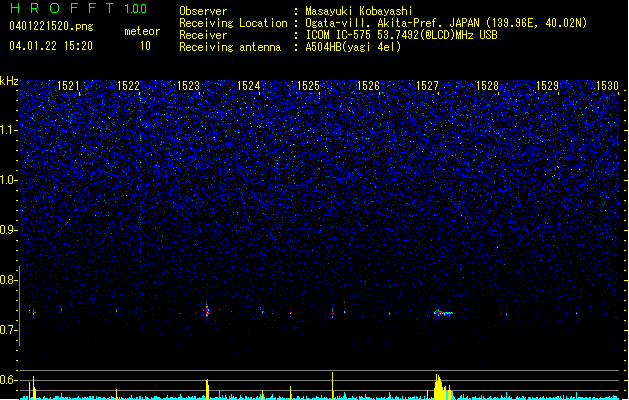Click the 0.8 kHz frequency label

pos(9,280)
